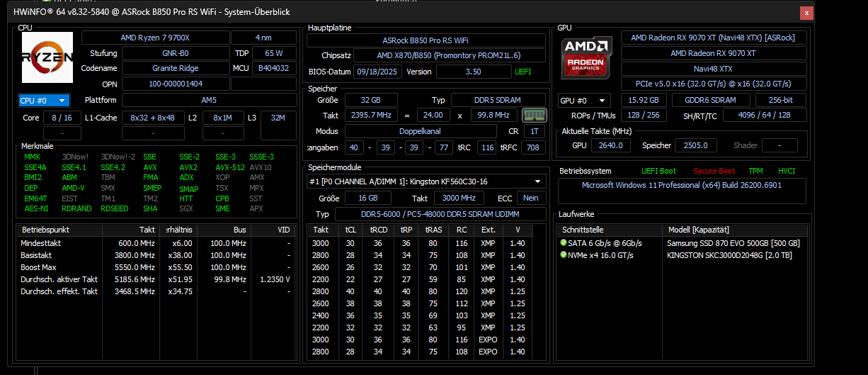The image size is (868, 375).
Task: Click the TPM indicator
Action: point(756,171)
